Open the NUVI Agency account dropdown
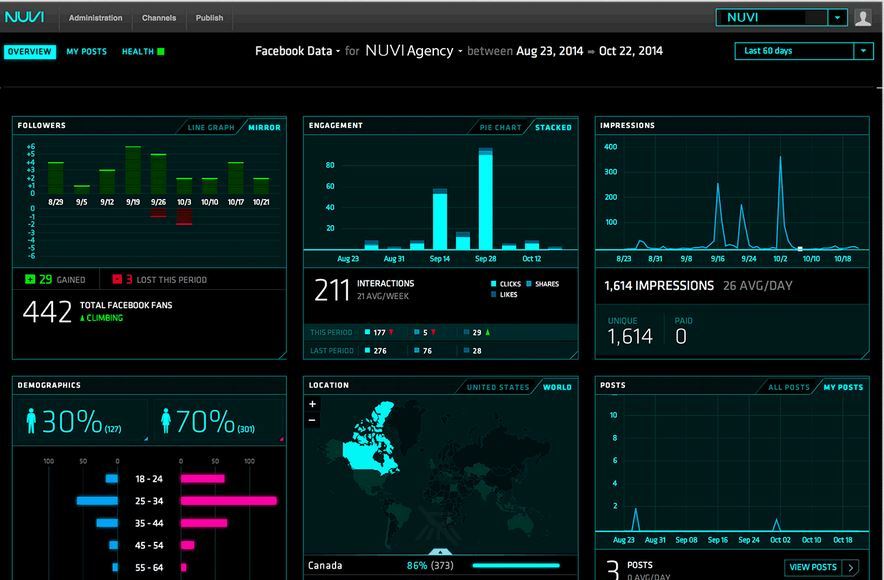This screenshot has width=884, height=580. tap(414, 51)
